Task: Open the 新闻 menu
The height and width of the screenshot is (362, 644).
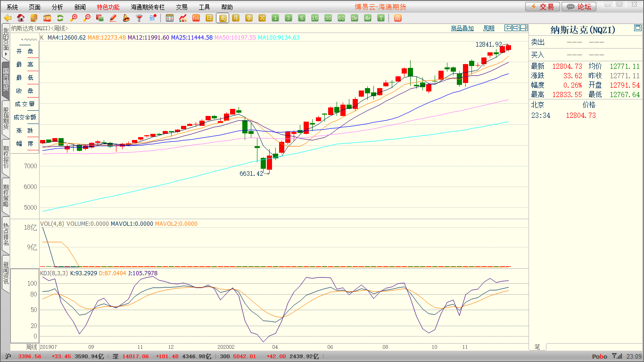Action: [80, 7]
